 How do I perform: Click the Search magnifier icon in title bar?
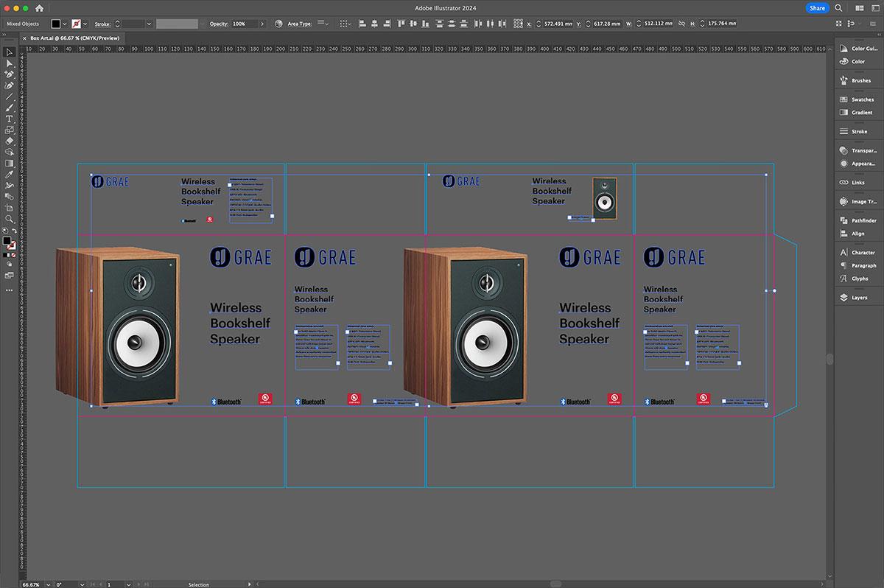(839, 7)
